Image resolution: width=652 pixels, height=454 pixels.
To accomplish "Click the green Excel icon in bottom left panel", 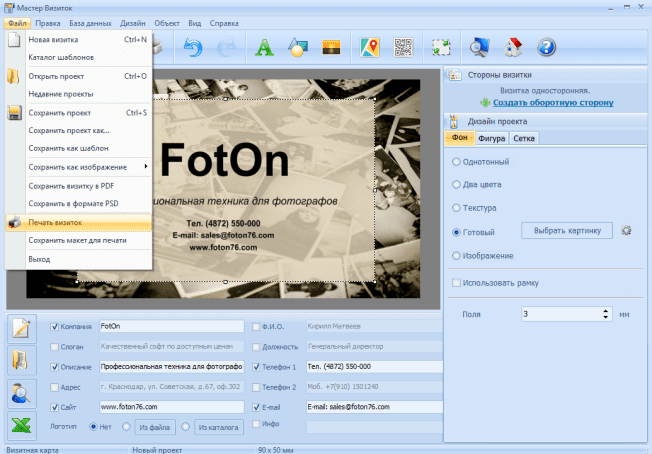I will point(22,426).
